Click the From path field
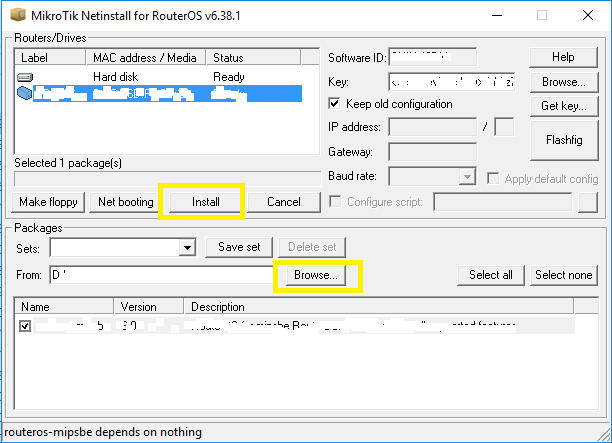612x443 pixels. tap(162, 275)
